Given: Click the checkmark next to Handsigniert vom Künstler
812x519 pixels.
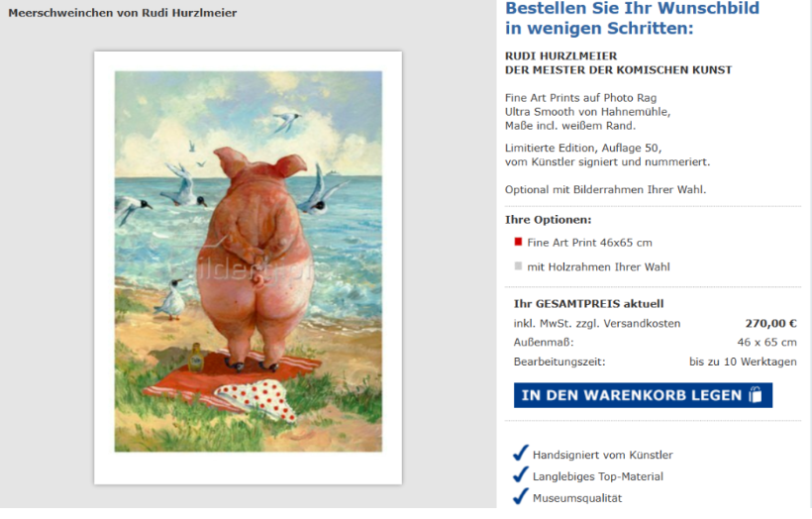Looking at the screenshot, I should coord(521,454).
